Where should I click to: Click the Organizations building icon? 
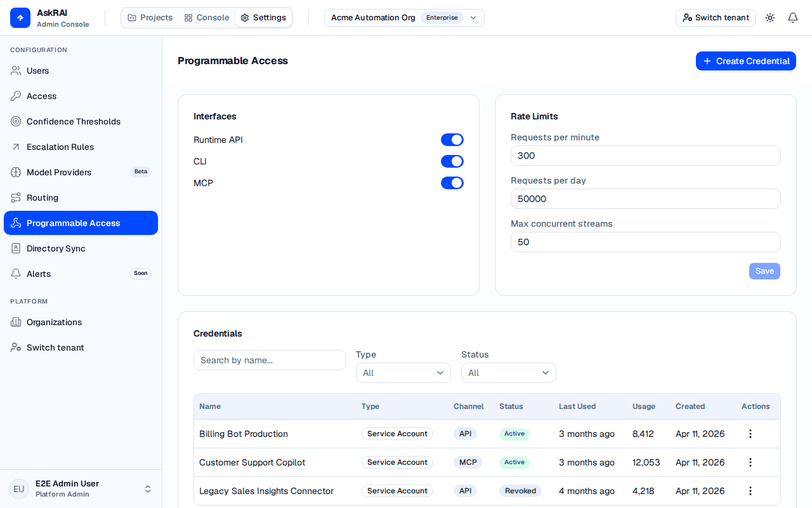tap(16, 322)
